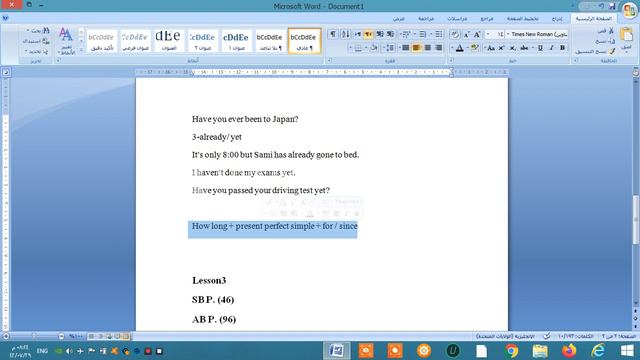Screen dimensions: 640x360
Task: Click the Format Painter brush icon
Action: 611,51
